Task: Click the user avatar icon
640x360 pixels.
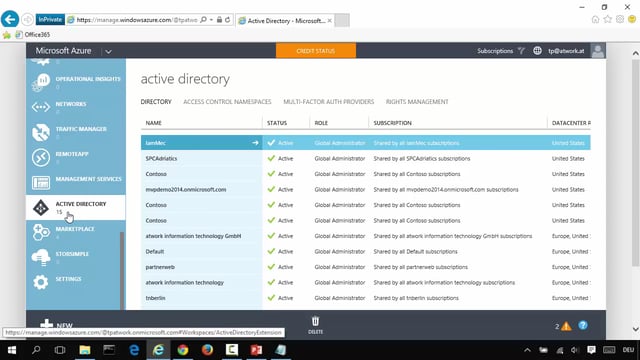Action: (x=598, y=51)
